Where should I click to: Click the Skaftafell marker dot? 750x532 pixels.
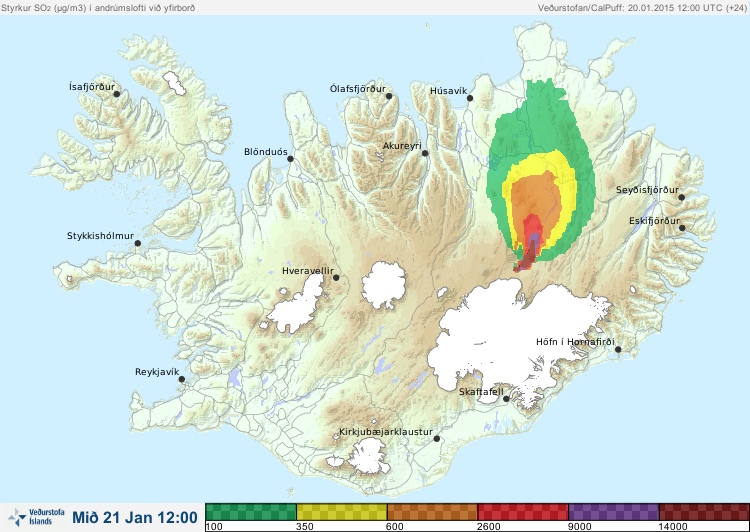tap(506, 399)
